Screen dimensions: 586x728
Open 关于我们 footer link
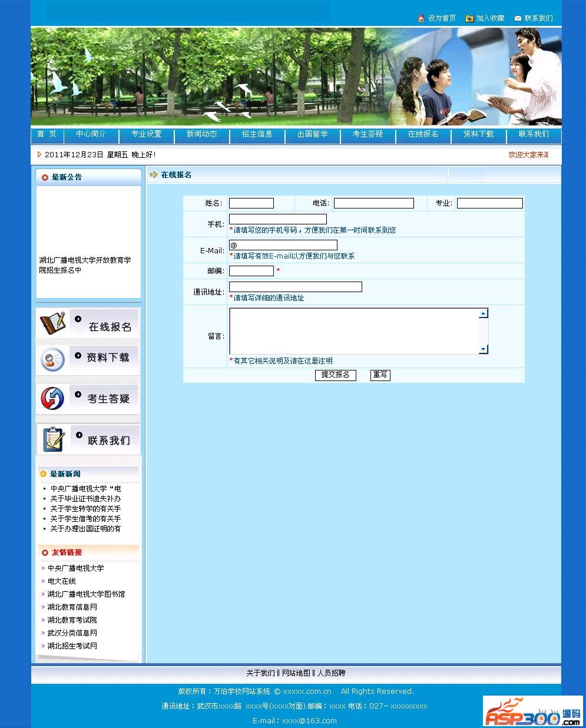pos(260,673)
